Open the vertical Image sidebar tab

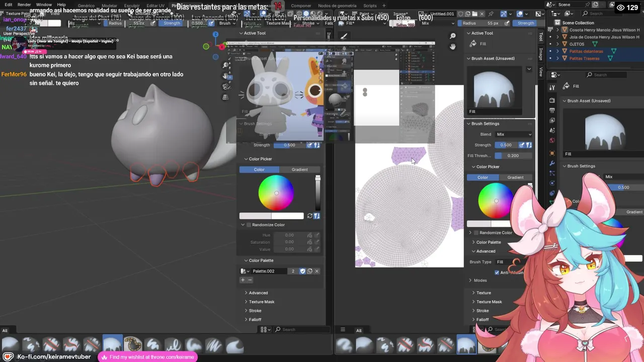(x=541, y=54)
